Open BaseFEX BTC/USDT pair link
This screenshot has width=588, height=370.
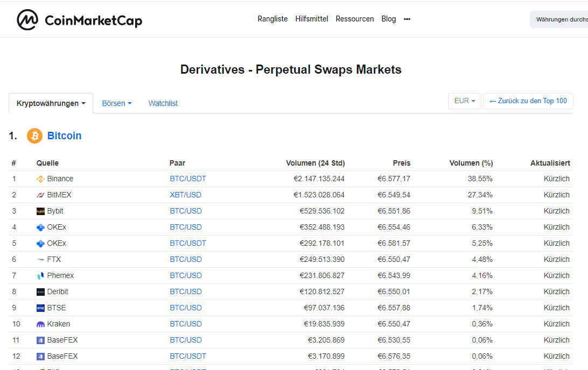tap(188, 356)
